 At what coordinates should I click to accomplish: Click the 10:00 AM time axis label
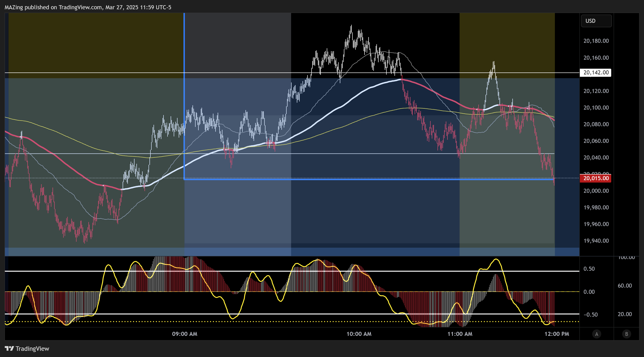(x=359, y=334)
